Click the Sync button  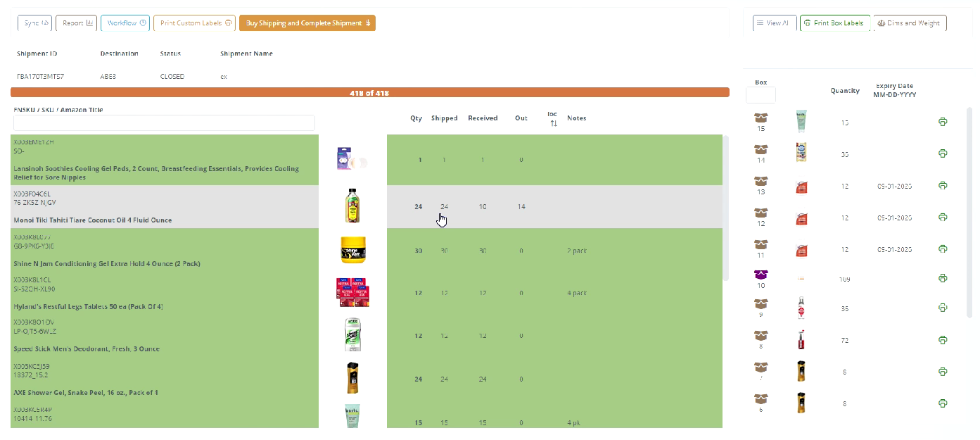click(x=35, y=23)
